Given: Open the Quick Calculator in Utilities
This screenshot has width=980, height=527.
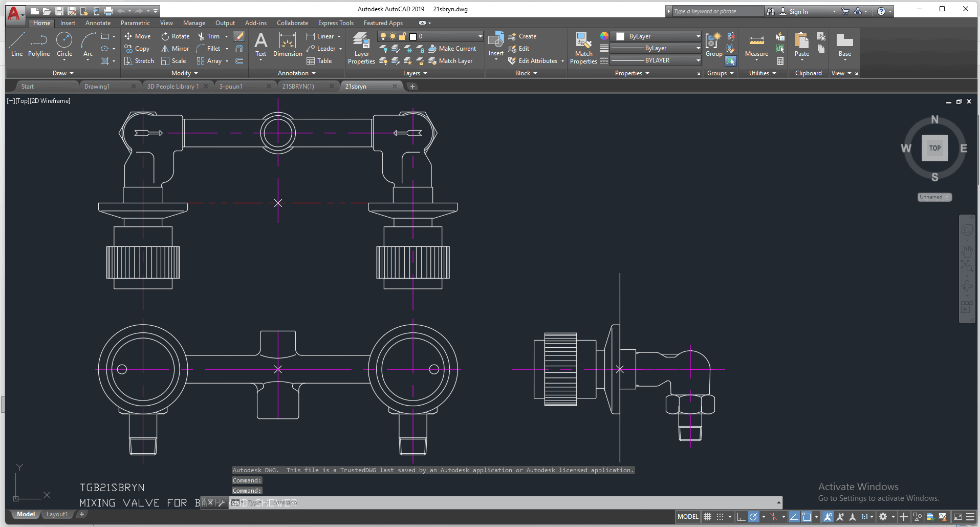Looking at the screenshot, I should point(780,61).
